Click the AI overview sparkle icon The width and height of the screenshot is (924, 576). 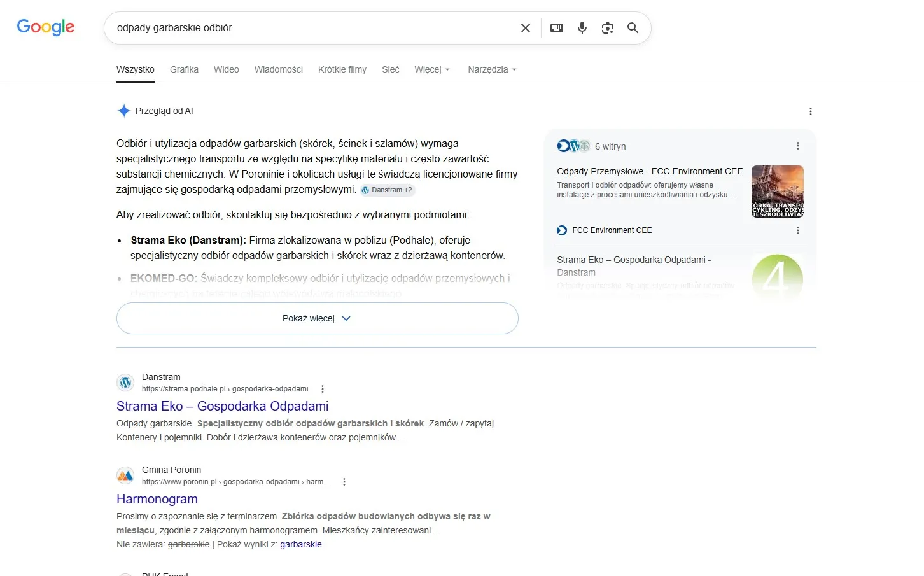(124, 111)
